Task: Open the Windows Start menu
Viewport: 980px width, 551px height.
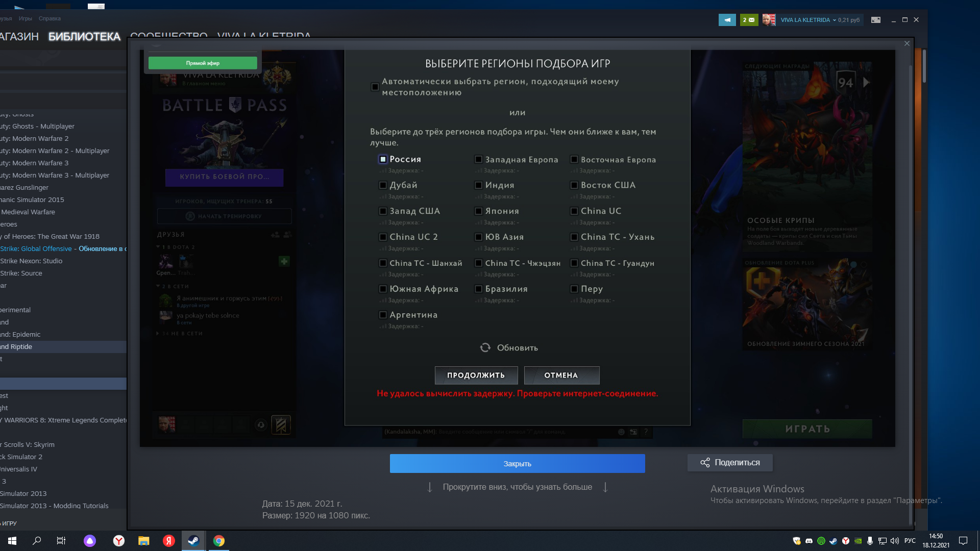Action: [12, 541]
